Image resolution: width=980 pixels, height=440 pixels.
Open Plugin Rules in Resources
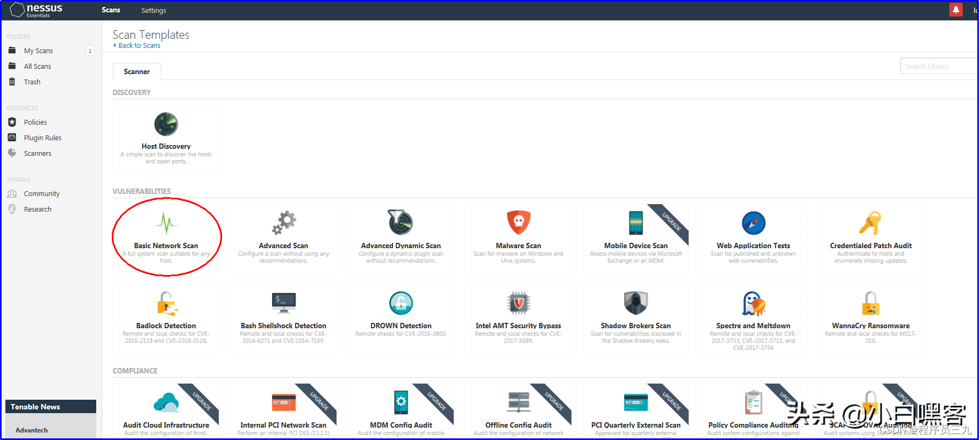click(42, 138)
